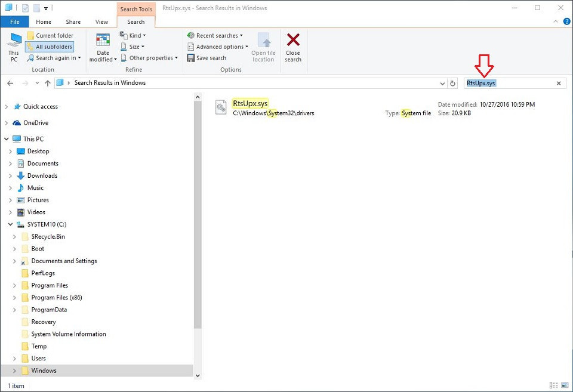
Task: Open recent locations dropdown arrow
Action: coord(37,84)
